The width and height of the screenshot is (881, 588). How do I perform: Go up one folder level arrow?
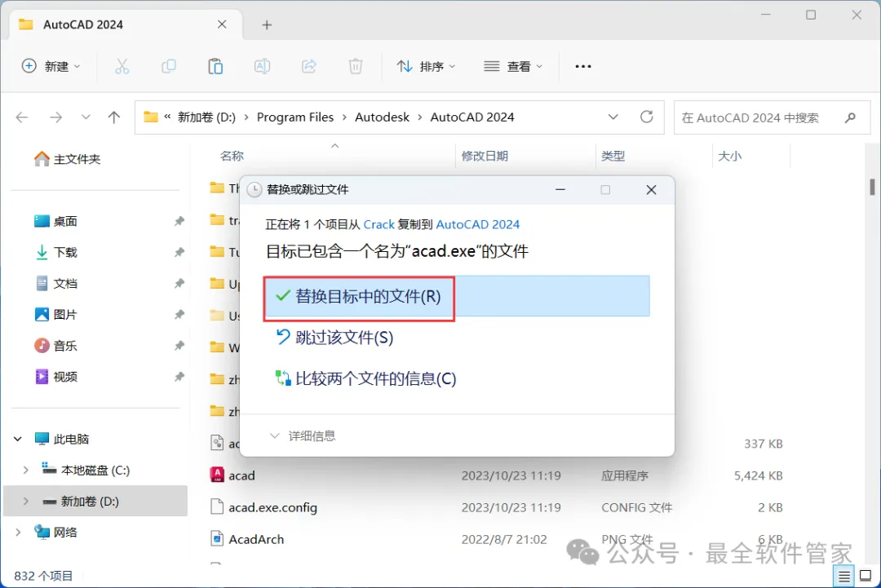(x=114, y=117)
